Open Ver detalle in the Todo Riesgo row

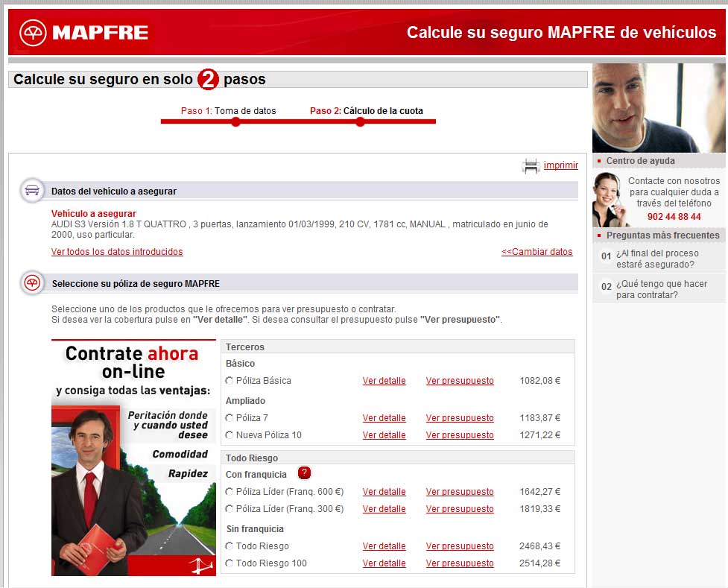point(384,546)
